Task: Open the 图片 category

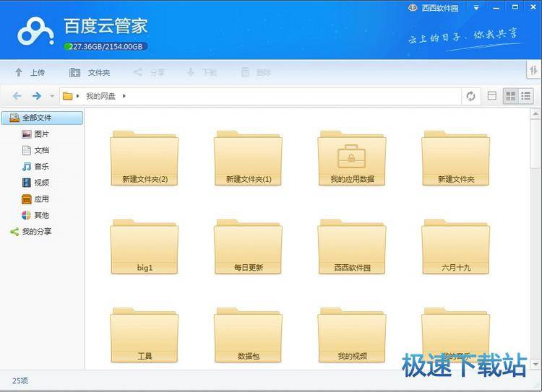Action: tap(35, 134)
